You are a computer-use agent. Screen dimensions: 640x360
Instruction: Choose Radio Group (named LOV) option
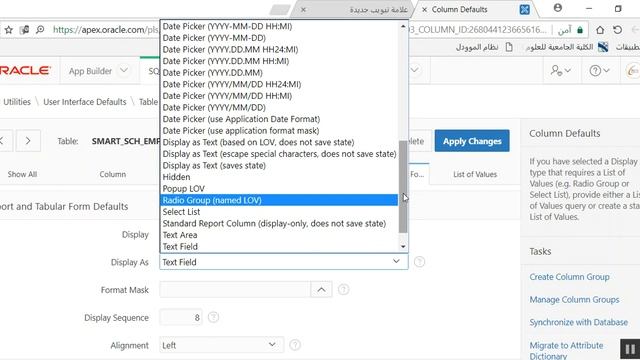(x=279, y=200)
